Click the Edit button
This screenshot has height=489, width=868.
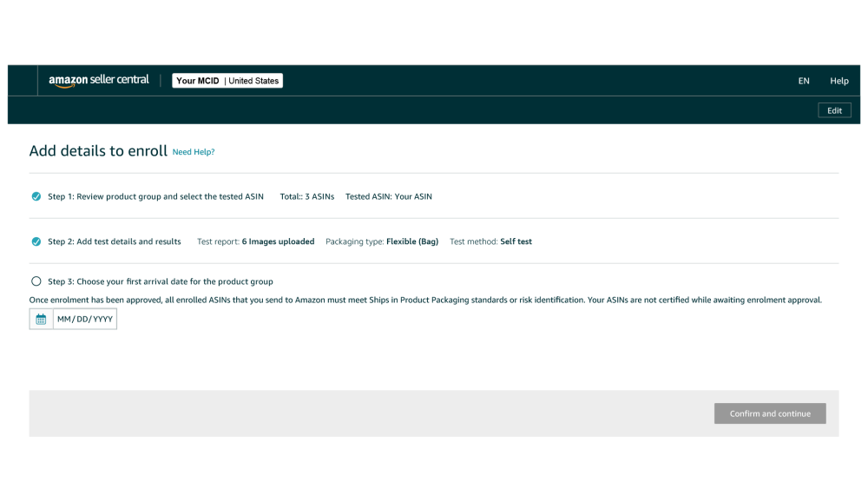[835, 110]
